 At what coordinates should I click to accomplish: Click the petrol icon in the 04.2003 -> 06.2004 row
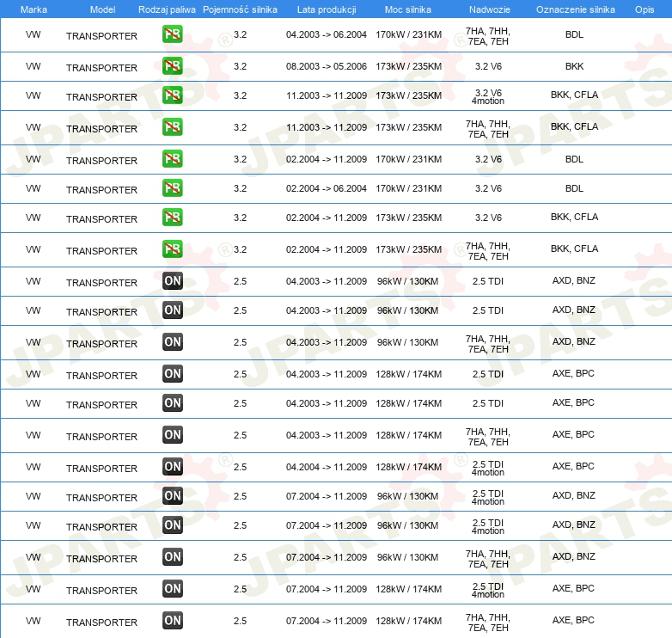(172, 34)
